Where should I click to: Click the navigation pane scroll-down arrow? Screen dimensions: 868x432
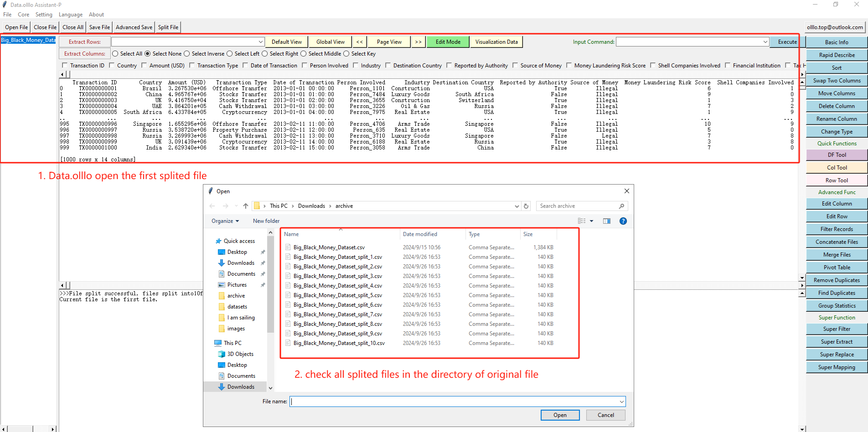pyautogui.click(x=270, y=388)
